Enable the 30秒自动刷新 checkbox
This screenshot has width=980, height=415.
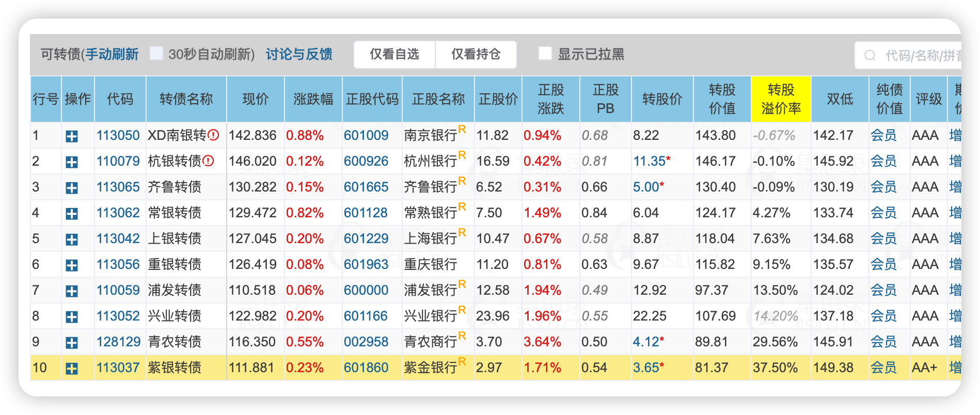tap(156, 53)
